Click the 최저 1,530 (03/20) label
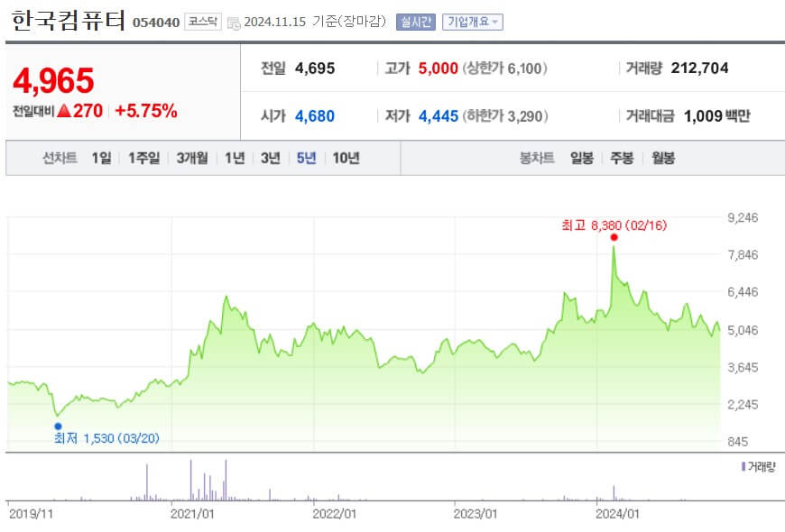 coord(106,438)
